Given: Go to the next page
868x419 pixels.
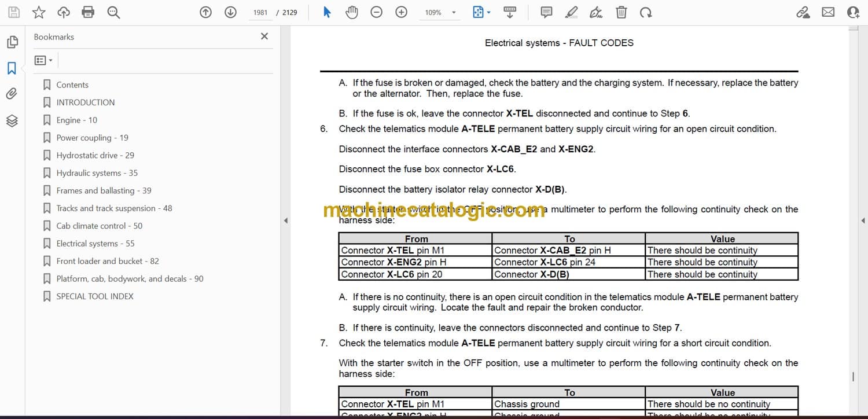Looking at the screenshot, I should pyautogui.click(x=230, y=12).
